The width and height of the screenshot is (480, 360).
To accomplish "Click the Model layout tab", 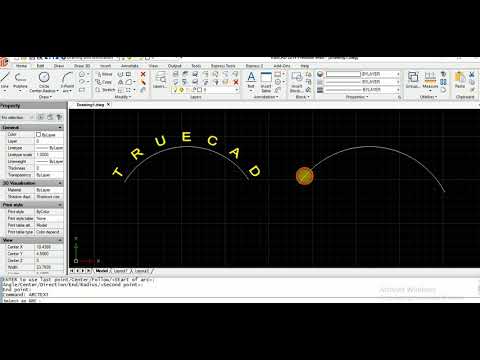I will point(102,271).
